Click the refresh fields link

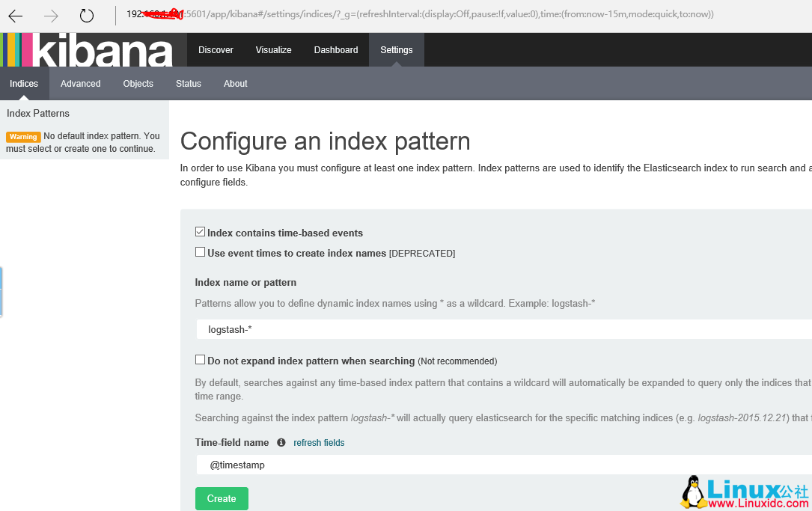[x=319, y=442]
